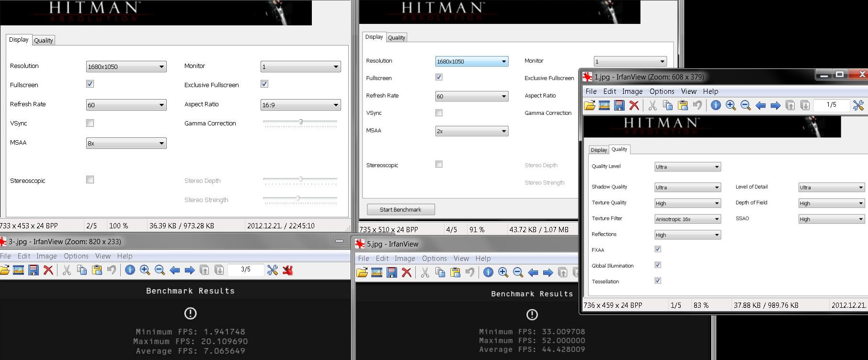Open Texture Filter dropdown Anisotropic 16x

click(x=687, y=219)
